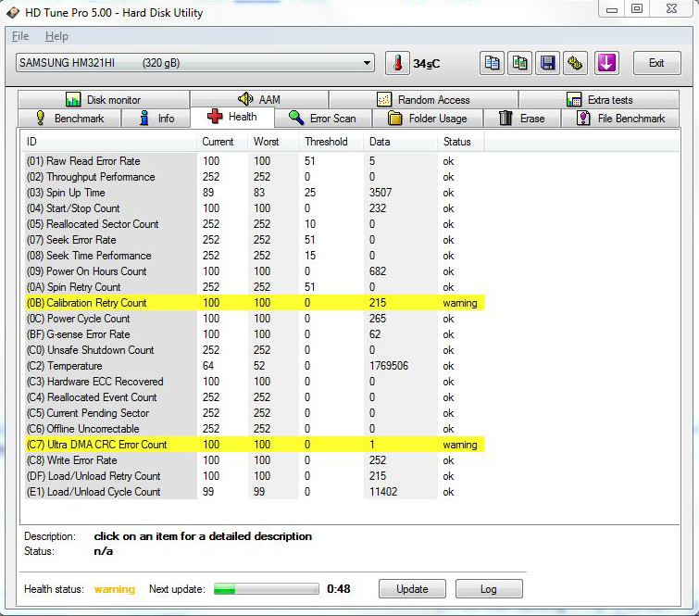Screen dimensions: 699x616
Task: Open the Help menu
Action: click(56, 36)
